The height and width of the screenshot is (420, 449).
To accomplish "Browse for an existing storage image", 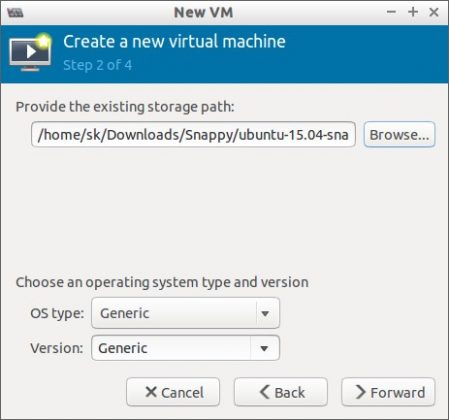I will coord(399,135).
